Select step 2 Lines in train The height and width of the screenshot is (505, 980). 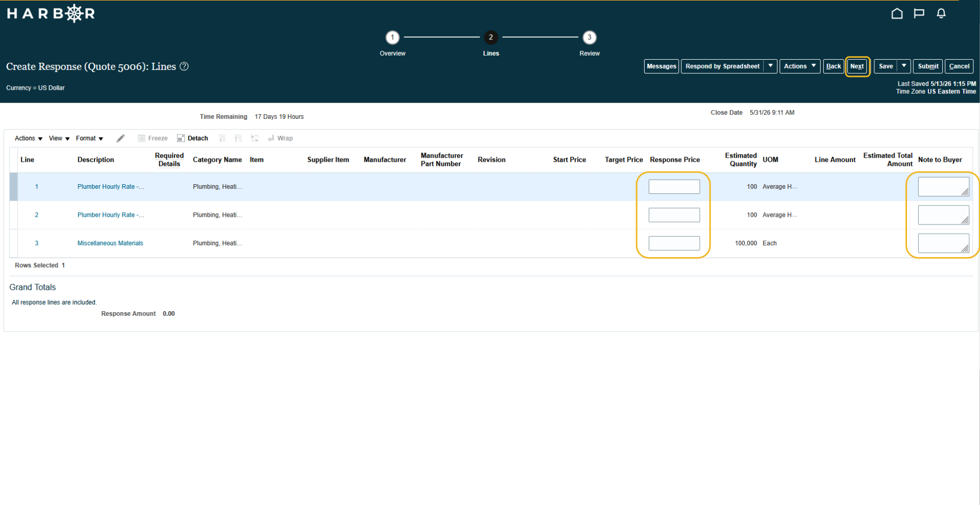coord(491,37)
